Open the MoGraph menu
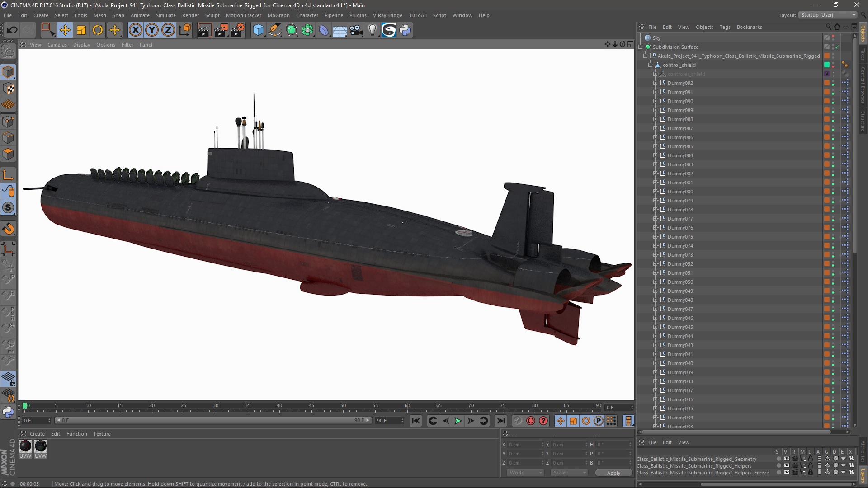868x488 pixels. (x=278, y=15)
